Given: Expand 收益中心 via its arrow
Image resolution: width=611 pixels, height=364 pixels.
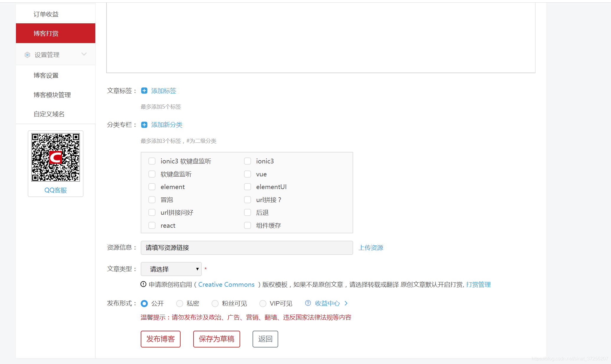Looking at the screenshot, I should (x=346, y=303).
